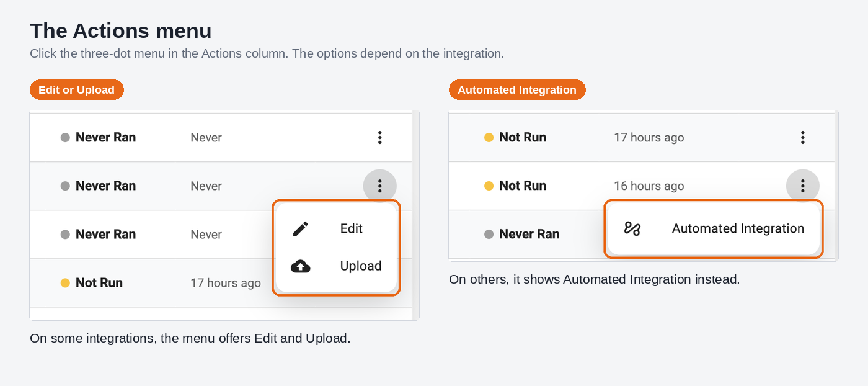Click the yellow dot in the 16 hours ago row
Image resolution: width=868 pixels, height=386 pixels.
(x=489, y=186)
